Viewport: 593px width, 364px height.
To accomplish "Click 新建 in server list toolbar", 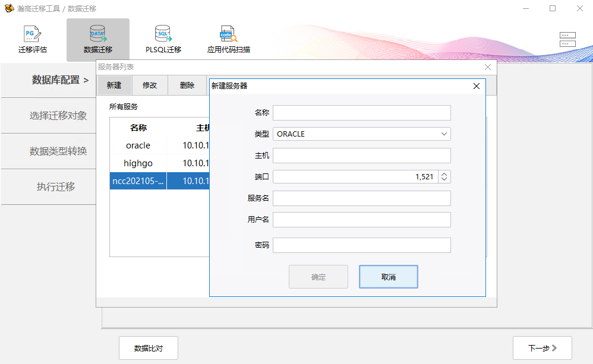I will point(114,85).
